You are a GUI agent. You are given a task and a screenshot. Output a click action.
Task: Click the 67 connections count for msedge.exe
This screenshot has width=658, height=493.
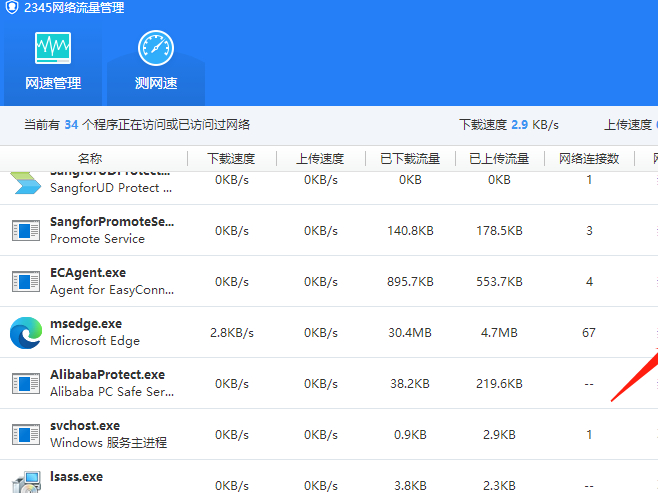point(589,333)
